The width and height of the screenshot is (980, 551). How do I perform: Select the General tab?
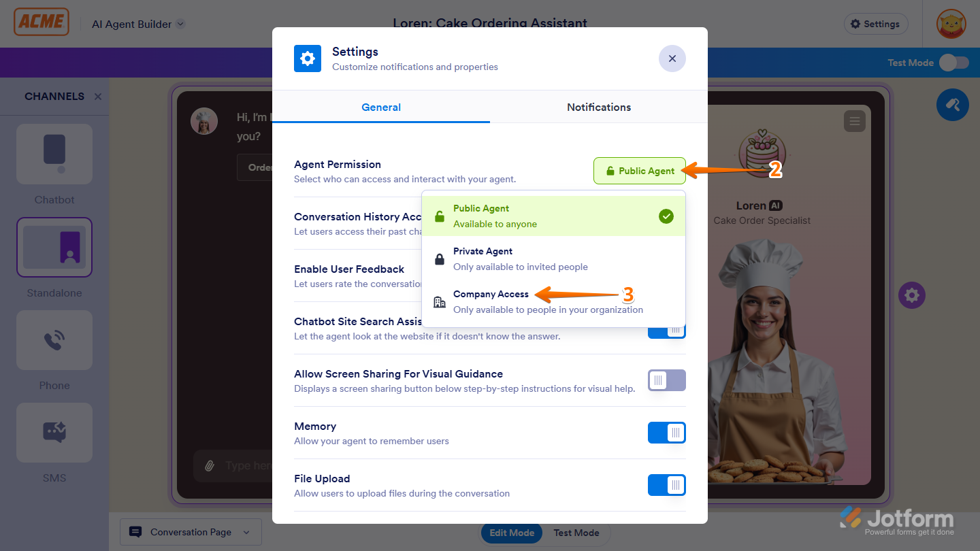[x=381, y=107]
